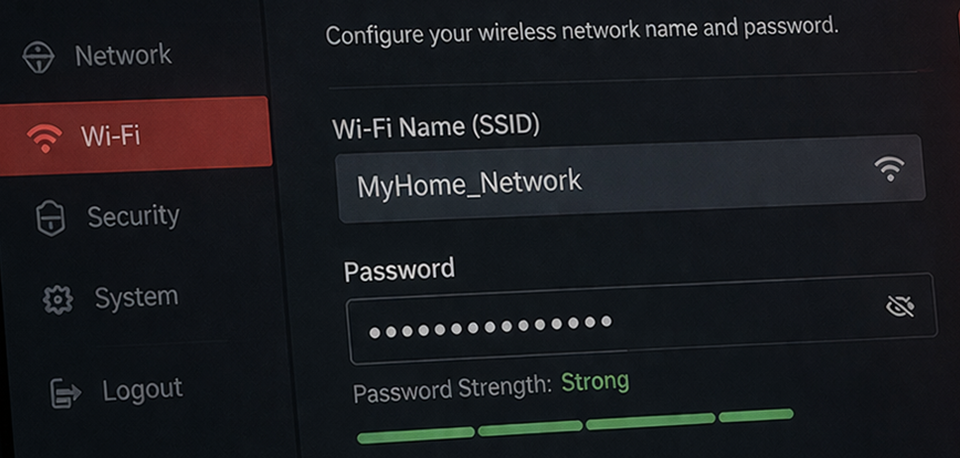Click the red Wi-Fi signal icon in sidebar

[x=45, y=138]
